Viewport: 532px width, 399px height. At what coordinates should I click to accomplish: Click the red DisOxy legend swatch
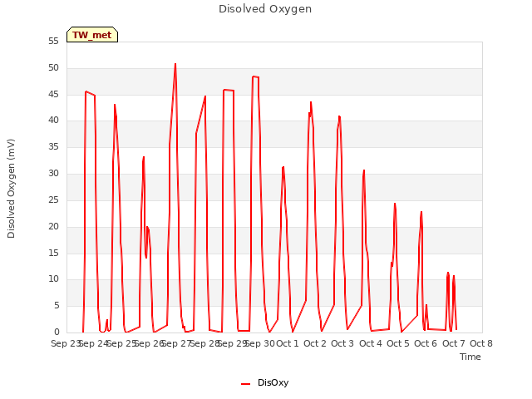coord(245,384)
